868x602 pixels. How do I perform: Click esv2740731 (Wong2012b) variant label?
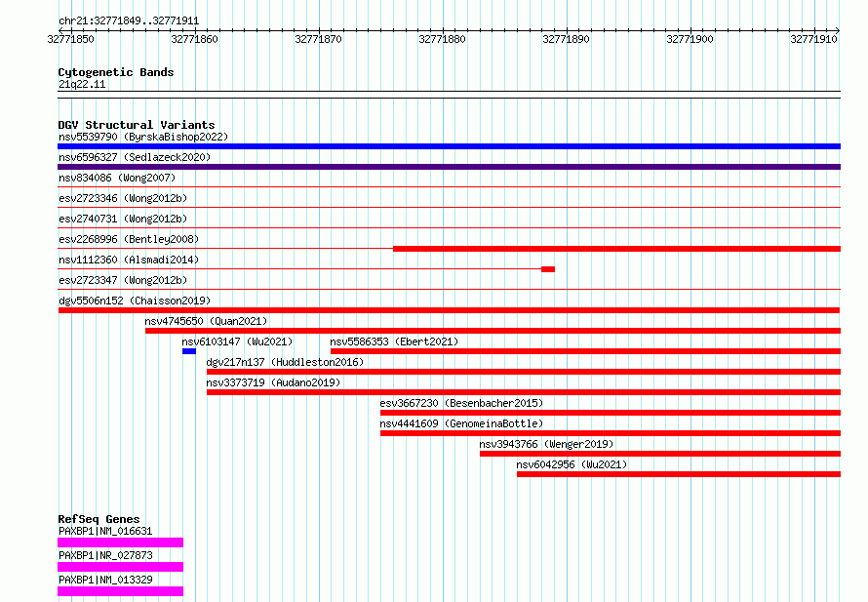pyautogui.click(x=123, y=219)
